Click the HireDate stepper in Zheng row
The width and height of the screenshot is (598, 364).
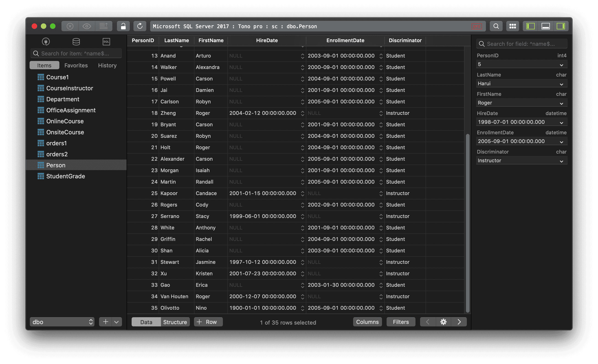point(302,113)
